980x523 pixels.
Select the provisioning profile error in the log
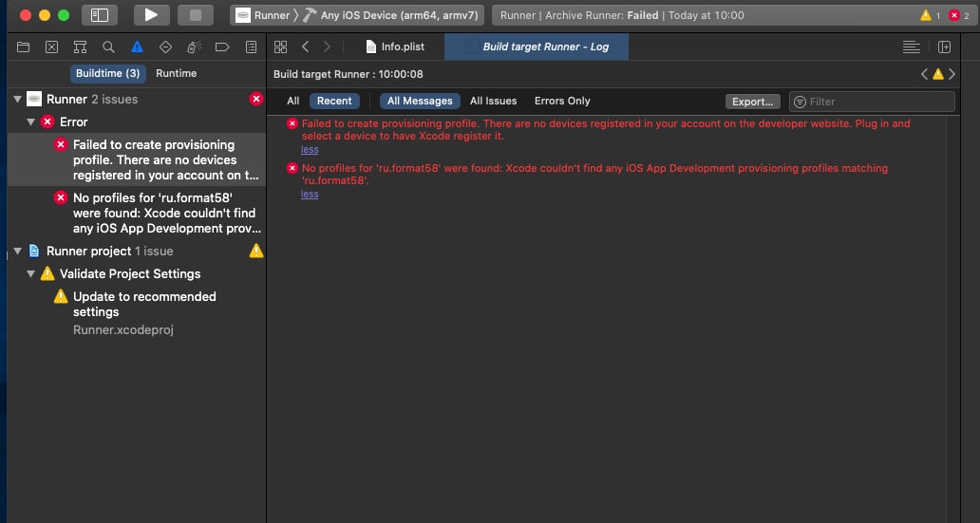coord(606,130)
